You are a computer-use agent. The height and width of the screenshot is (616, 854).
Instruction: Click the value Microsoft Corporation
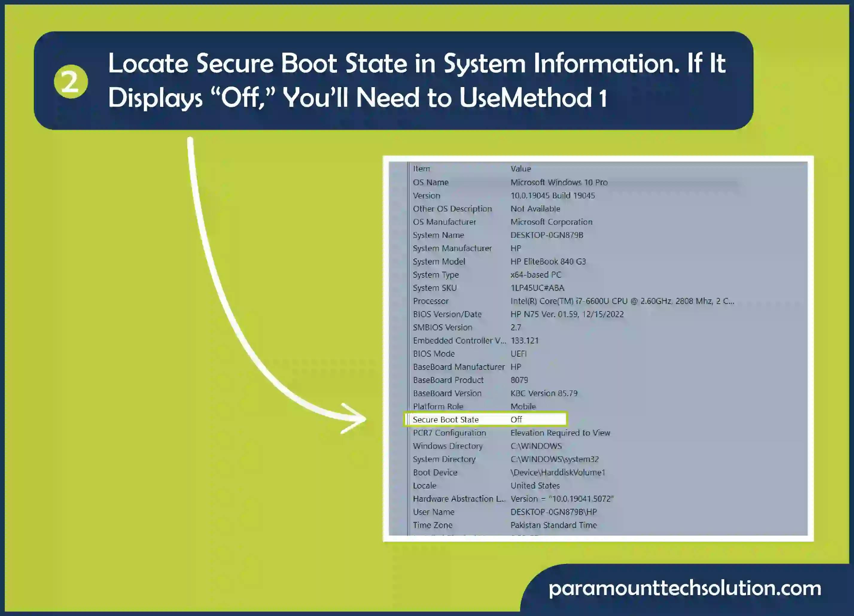tap(551, 222)
